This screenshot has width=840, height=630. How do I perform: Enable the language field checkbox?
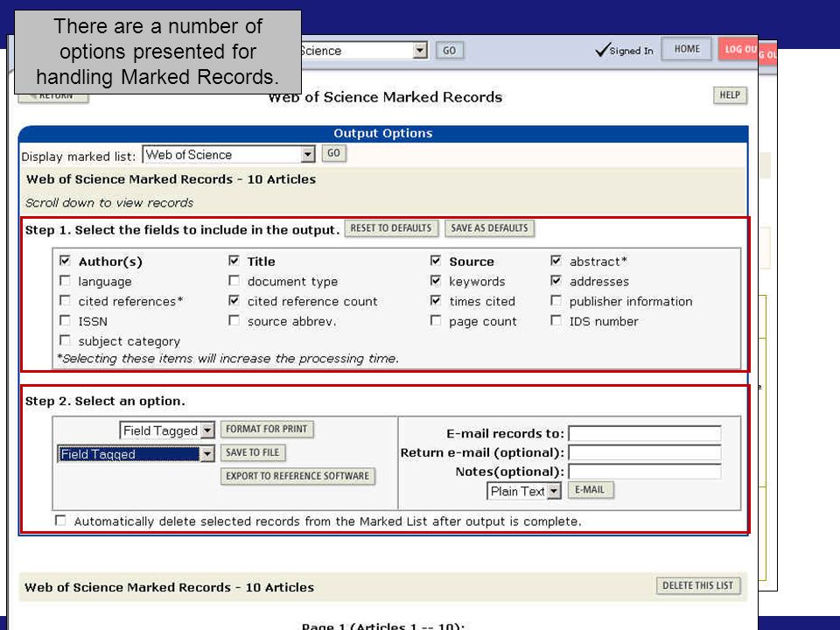pyautogui.click(x=65, y=281)
